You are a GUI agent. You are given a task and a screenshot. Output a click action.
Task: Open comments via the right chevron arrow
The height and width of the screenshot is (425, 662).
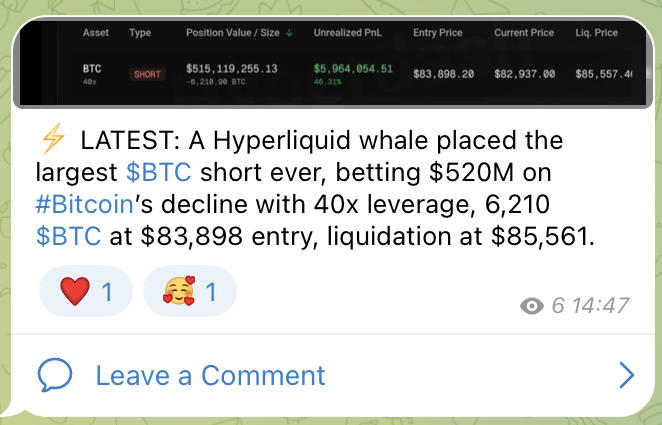point(627,375)
